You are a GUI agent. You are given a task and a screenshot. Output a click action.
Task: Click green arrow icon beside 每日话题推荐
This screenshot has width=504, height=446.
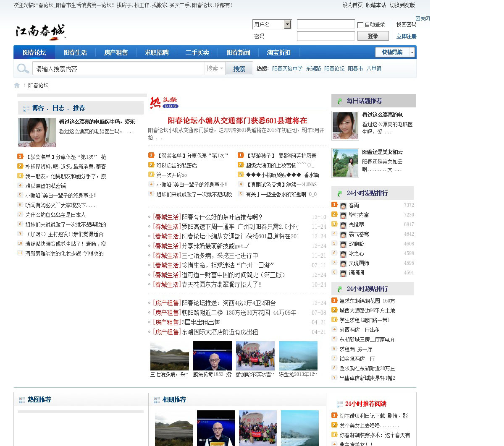[340, 101]
